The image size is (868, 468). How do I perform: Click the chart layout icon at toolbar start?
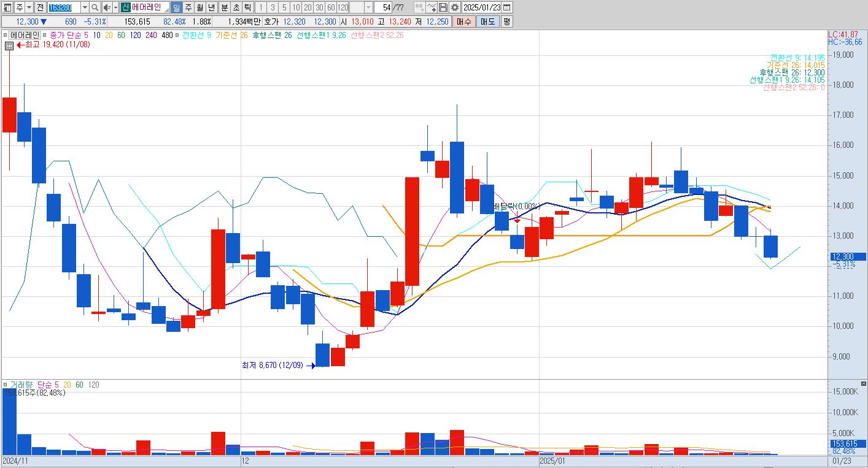pyautogui.click(x=8, y=7)
